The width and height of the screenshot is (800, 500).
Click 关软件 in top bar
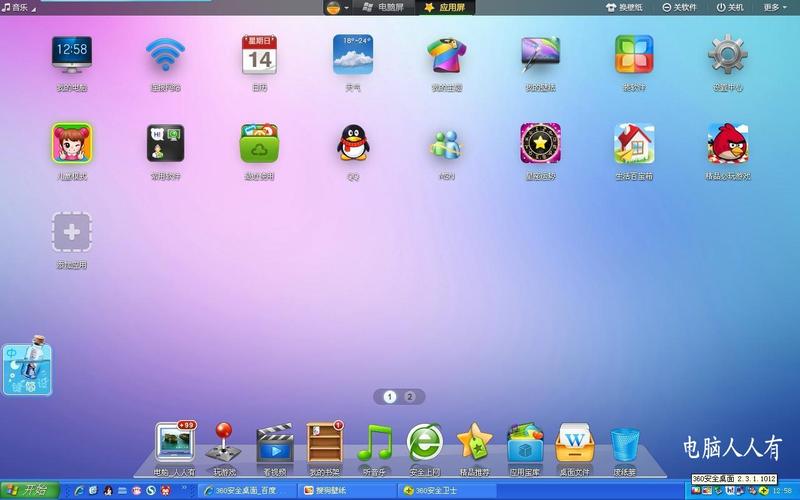tap(679, 7)
